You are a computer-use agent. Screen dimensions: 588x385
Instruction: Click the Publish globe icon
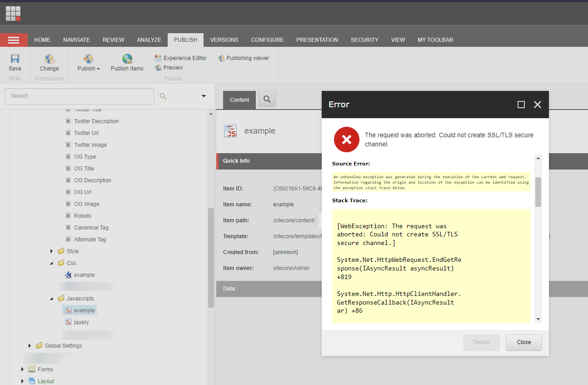tap(88, 59)
